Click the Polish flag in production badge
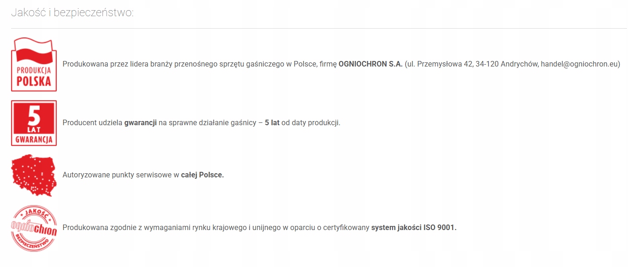Viewport: 644px width, 267px height. [34, 52]
